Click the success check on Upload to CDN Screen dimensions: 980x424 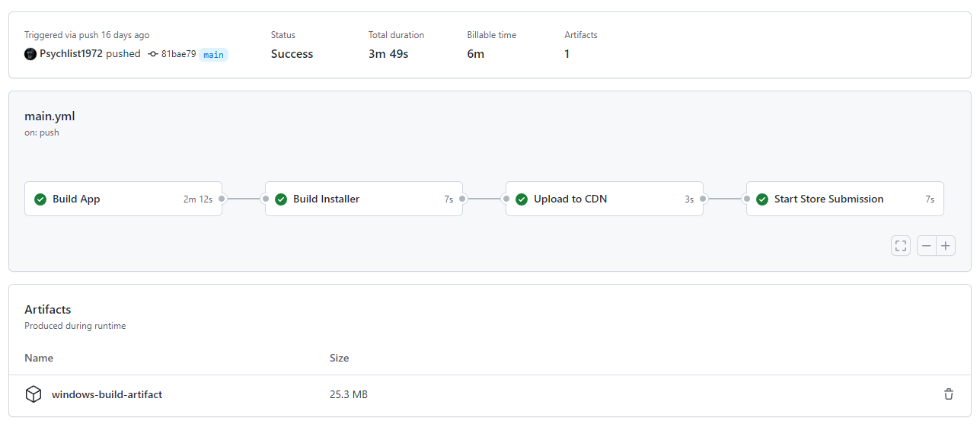pos(522,199)
